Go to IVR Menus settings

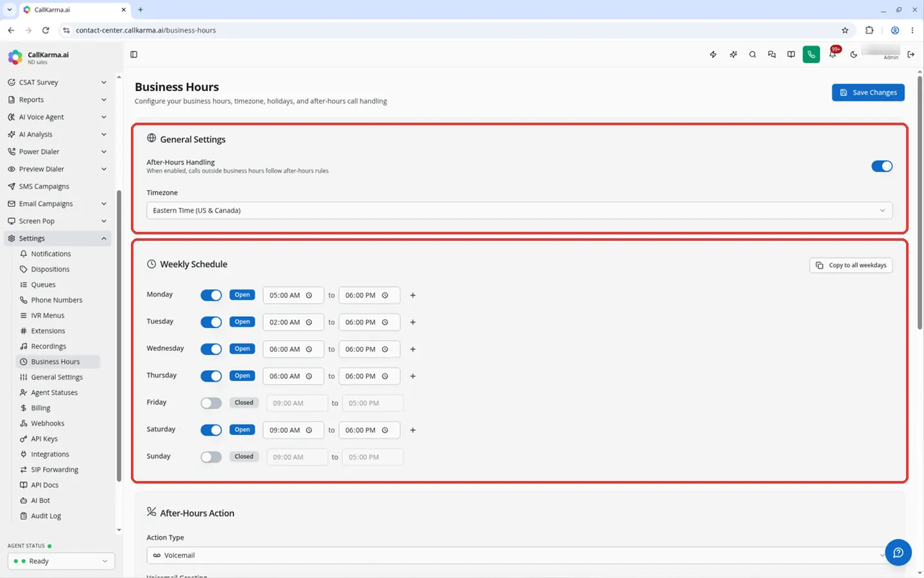tap(47, 315)
